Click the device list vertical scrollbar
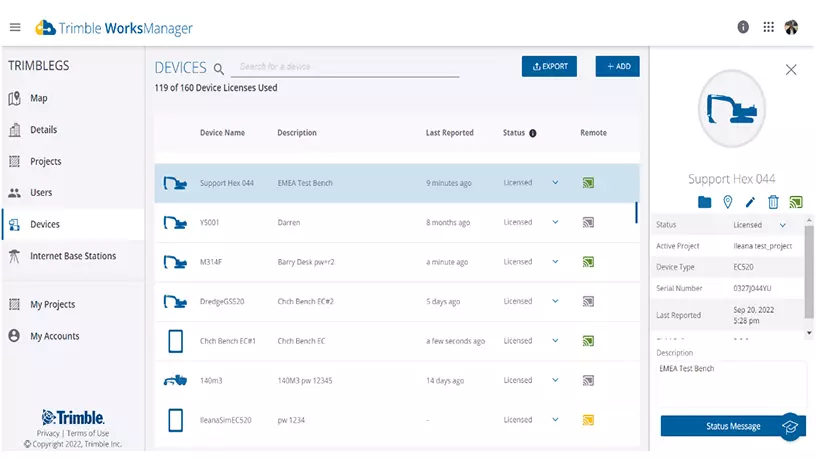This screenshot has width=816, height=459. [636, 212]
